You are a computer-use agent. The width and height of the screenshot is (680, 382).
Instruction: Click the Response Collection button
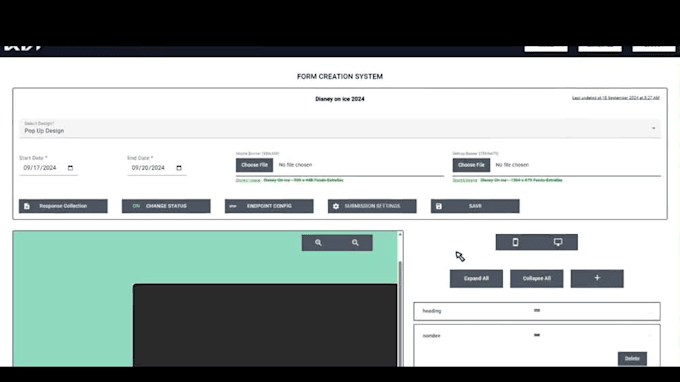[63, 206]
